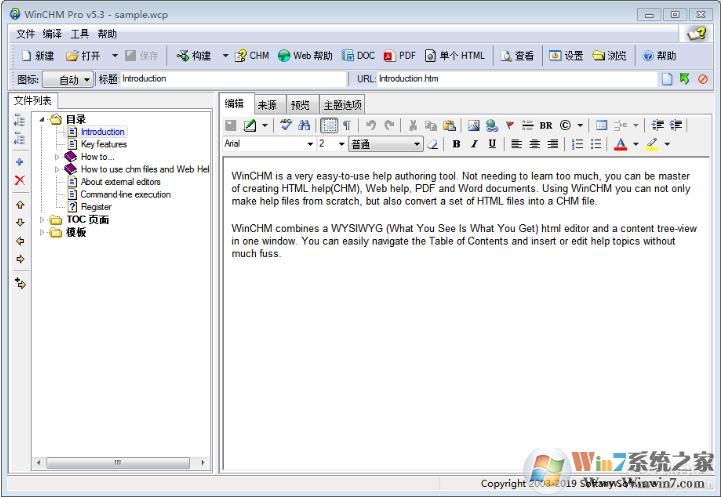Open the dropdown arrow next to 打开
Image resolution: width=721 pixels, height=497 pixels.
pos(114,56)
